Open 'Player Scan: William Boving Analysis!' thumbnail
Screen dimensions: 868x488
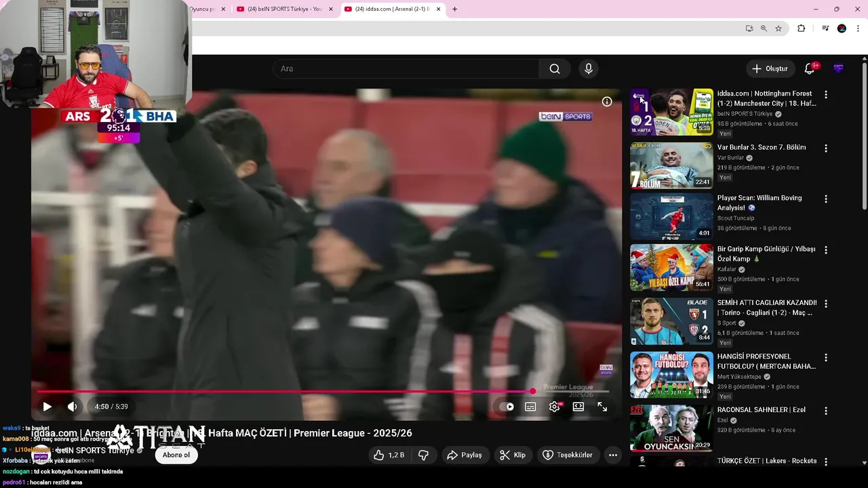671,216
